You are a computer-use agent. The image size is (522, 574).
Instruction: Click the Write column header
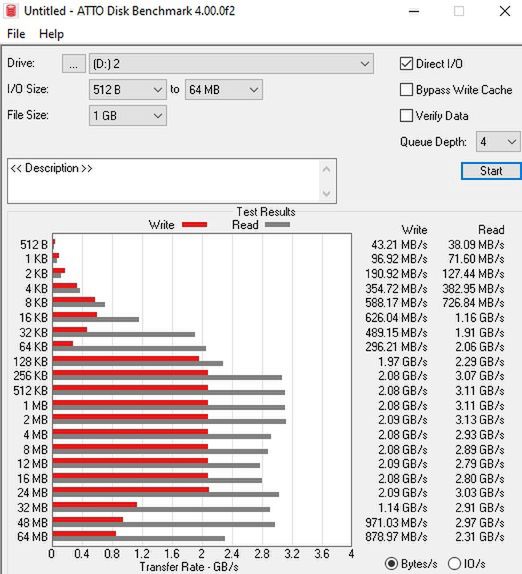(414, 230)
